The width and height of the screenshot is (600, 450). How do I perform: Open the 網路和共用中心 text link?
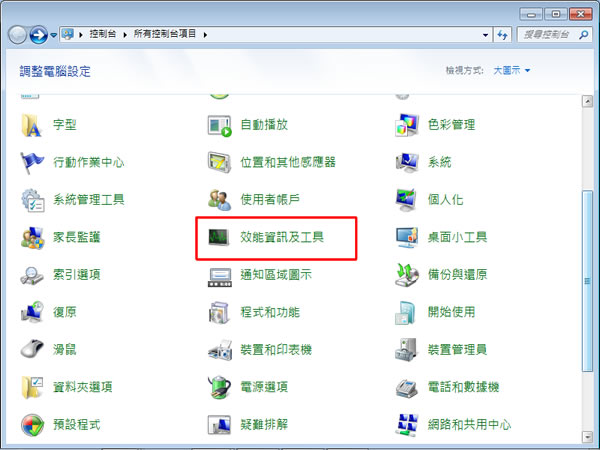469,424
